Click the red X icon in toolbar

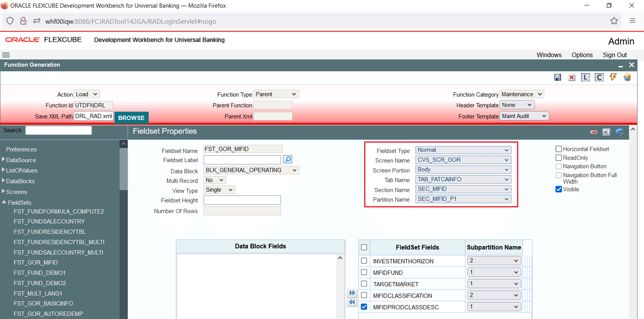[x=571, y=77]
